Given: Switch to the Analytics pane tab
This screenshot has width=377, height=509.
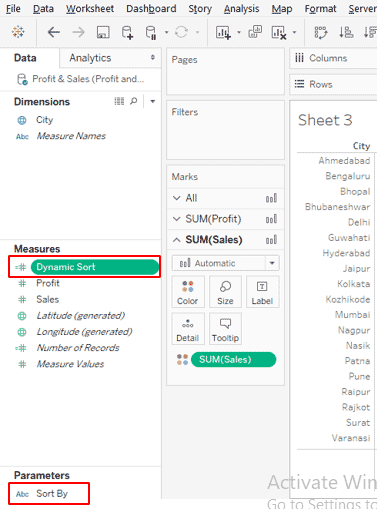Looking at the screenshot, I should point(90,58).
